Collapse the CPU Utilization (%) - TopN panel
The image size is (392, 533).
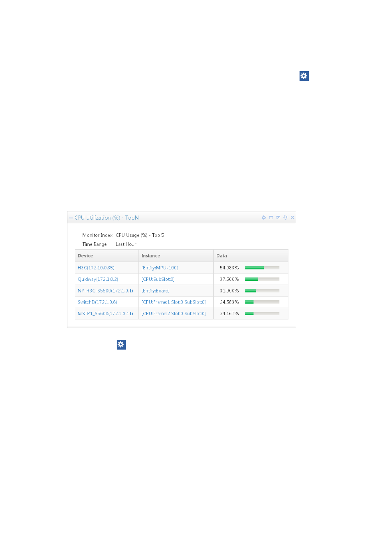[x=71, y=218]
